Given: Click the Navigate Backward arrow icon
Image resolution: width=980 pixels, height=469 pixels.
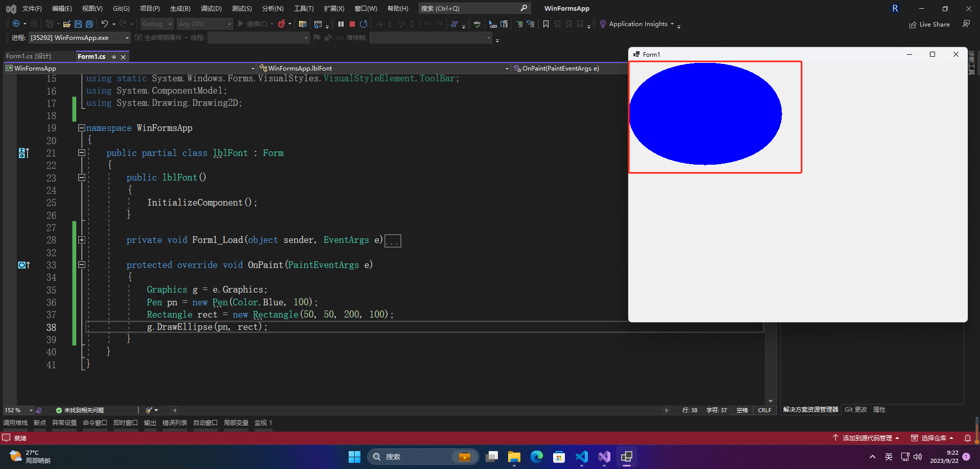Looking at the screenshot, I should pos(16,24).
